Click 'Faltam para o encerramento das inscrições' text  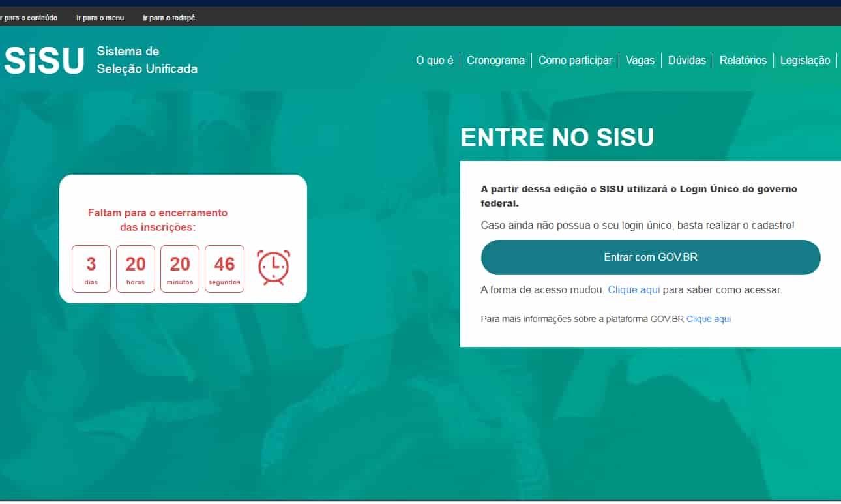coord(158,220)
